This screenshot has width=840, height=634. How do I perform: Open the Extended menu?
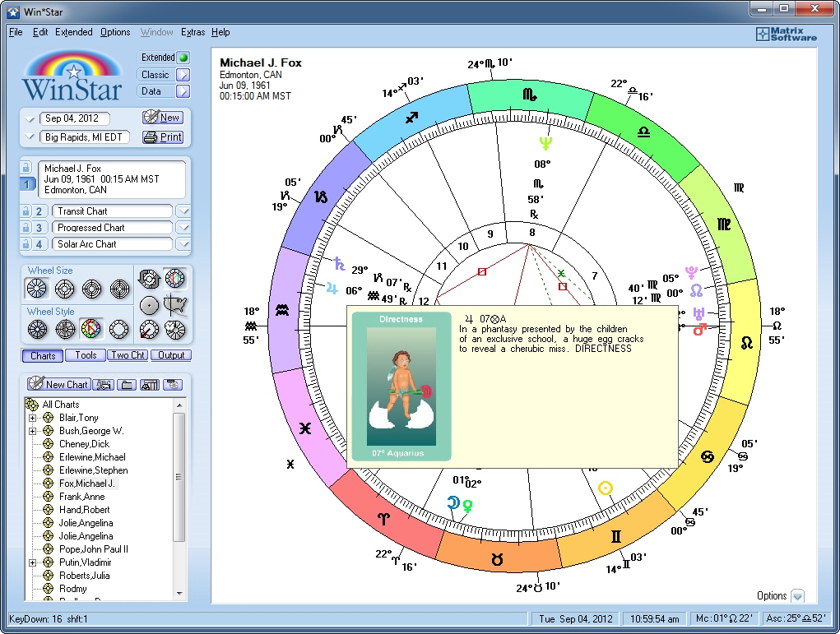point(73,32)
